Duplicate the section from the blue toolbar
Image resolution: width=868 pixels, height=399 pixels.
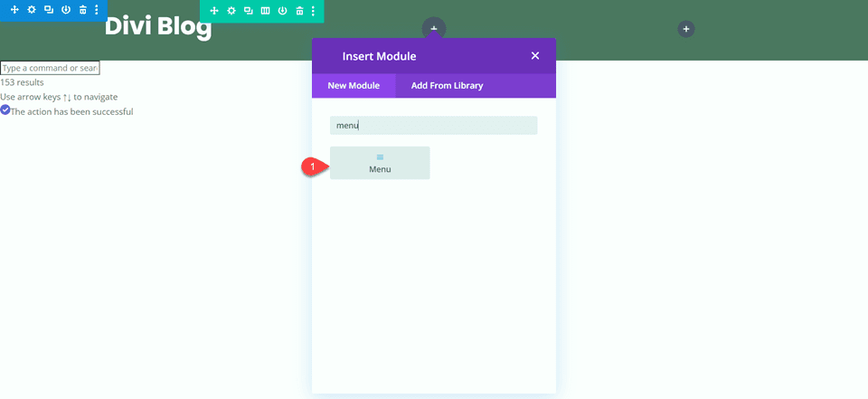pyautogui.click(x=49, y=10)
